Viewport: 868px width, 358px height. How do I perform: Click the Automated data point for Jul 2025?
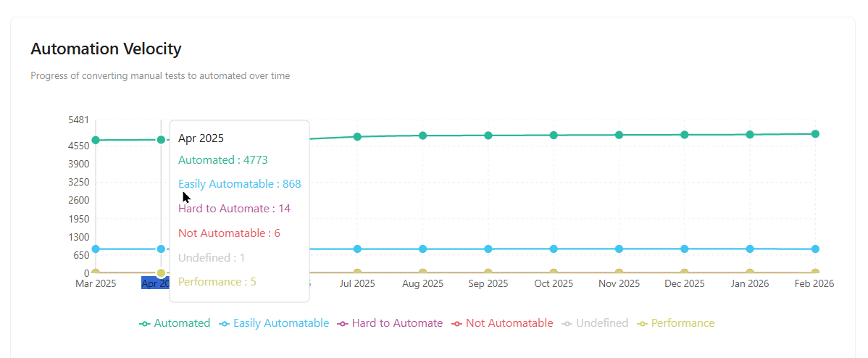point(357,136)
